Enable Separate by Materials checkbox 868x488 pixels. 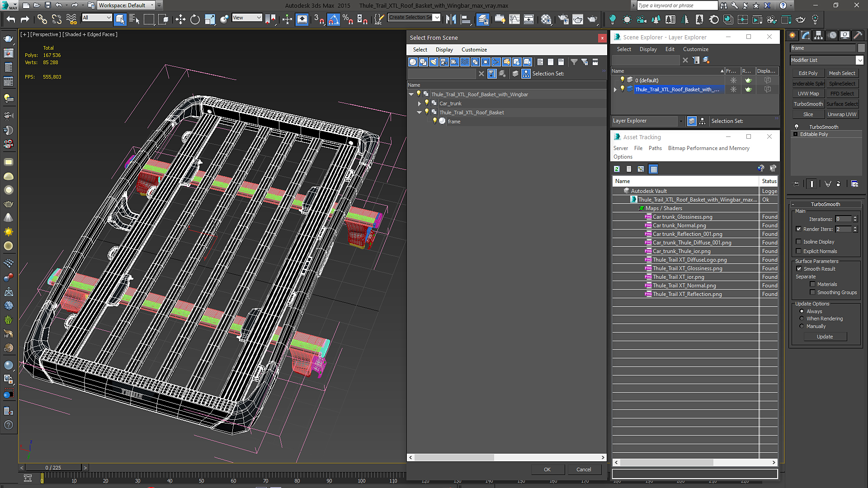812,284
